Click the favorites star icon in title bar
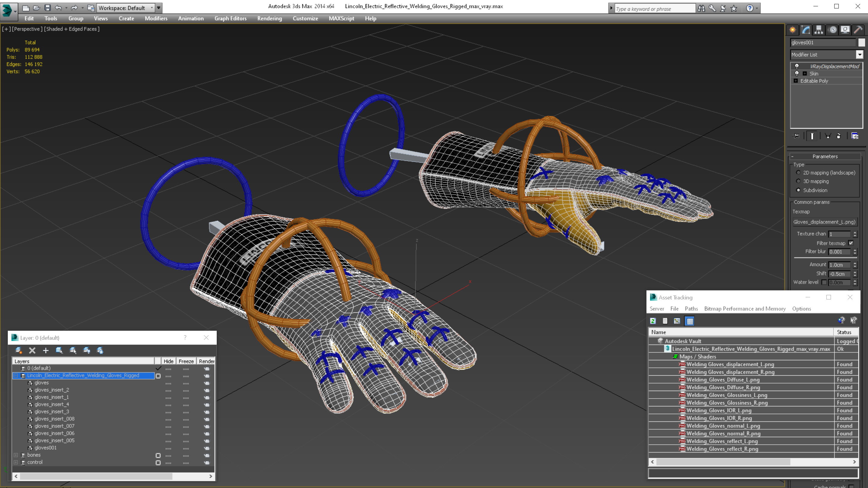This screenshot has height=488, width=868. [x=734, y=8]
